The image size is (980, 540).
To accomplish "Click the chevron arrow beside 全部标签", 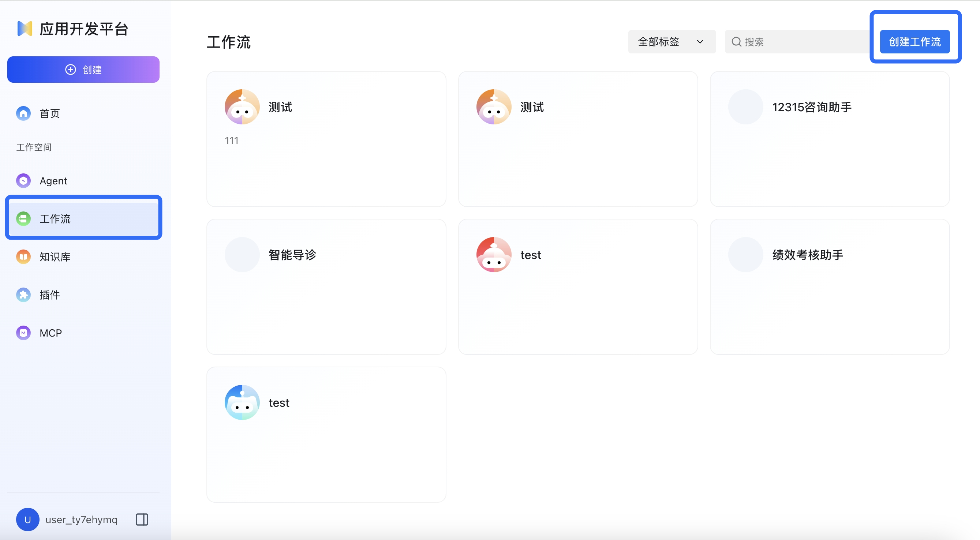I will click(700, 42).
